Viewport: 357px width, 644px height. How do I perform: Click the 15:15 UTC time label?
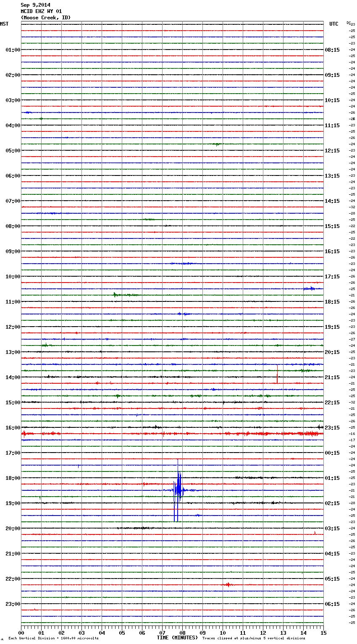(332, 226)
